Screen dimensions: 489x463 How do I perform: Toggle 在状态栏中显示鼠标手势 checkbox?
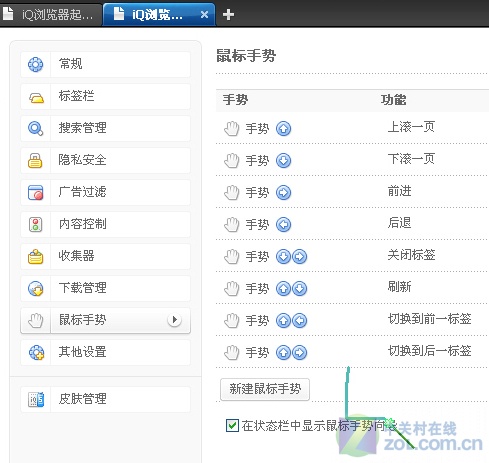click(x=232, y=425)
